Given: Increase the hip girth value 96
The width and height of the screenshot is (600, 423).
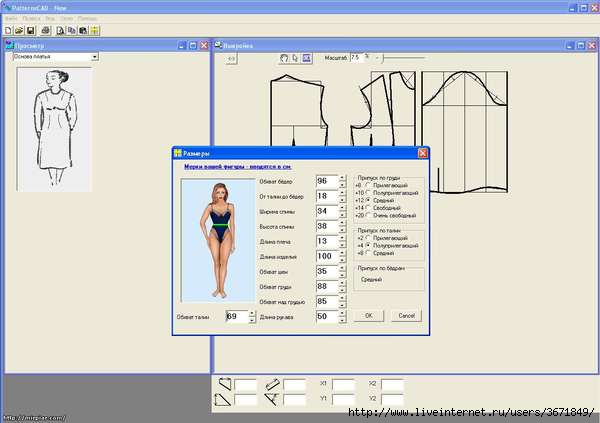Looking at the screenshot, I should 342,178.
